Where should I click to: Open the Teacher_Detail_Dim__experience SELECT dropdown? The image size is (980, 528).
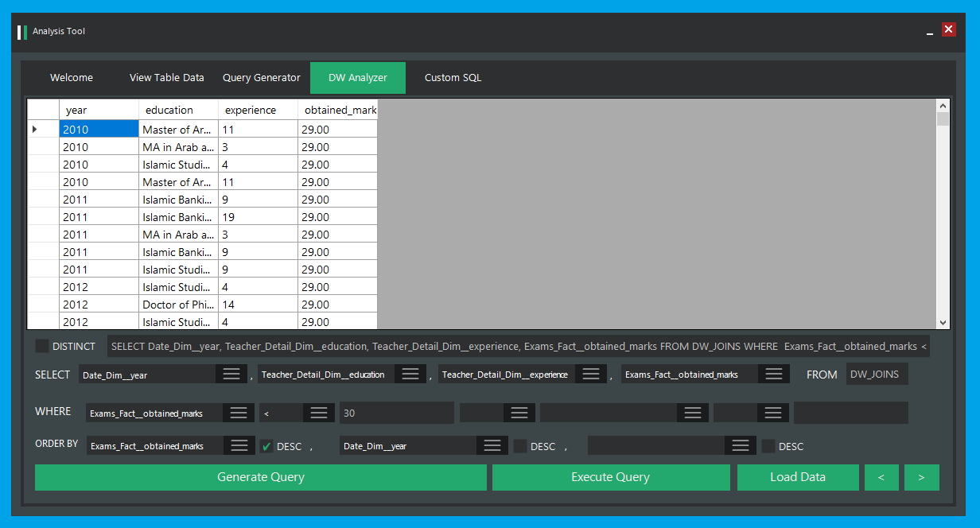pos(590,375)
